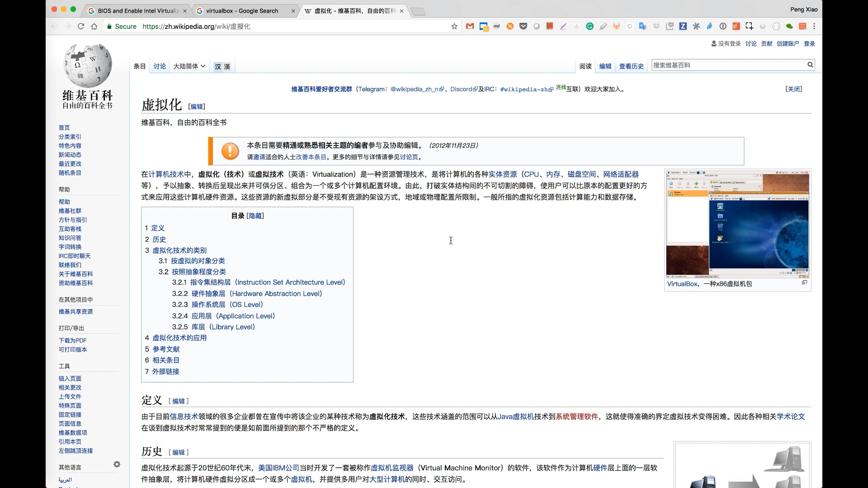Hide the 目录 contents box via 隐藏

[x=255, y=216]
